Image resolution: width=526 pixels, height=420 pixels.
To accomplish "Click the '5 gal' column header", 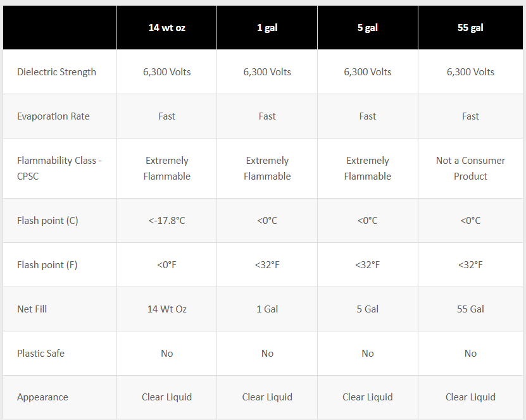I will coord(368,28).
